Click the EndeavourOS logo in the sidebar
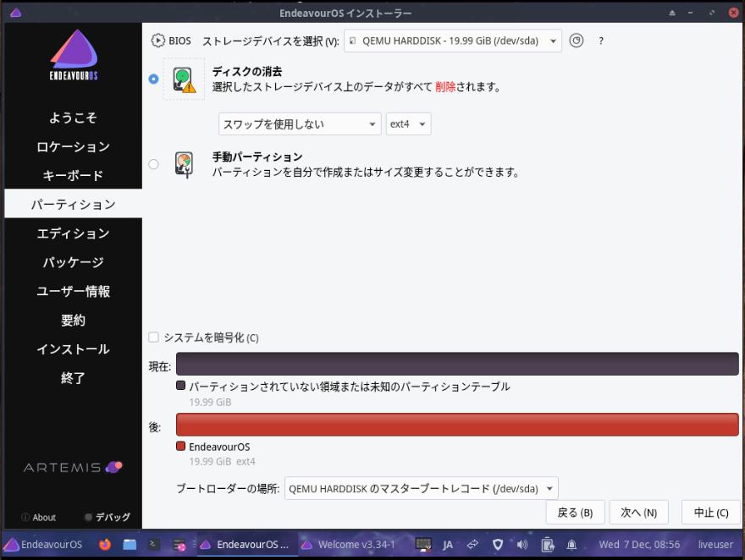Image resolution: width=745 pixels, height=560 pixels. (74, 55)
